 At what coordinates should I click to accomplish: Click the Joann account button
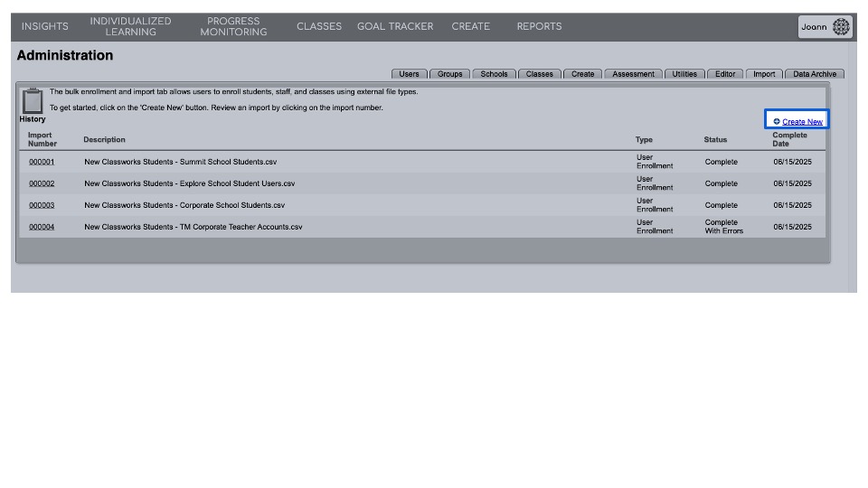pos(825,26)
